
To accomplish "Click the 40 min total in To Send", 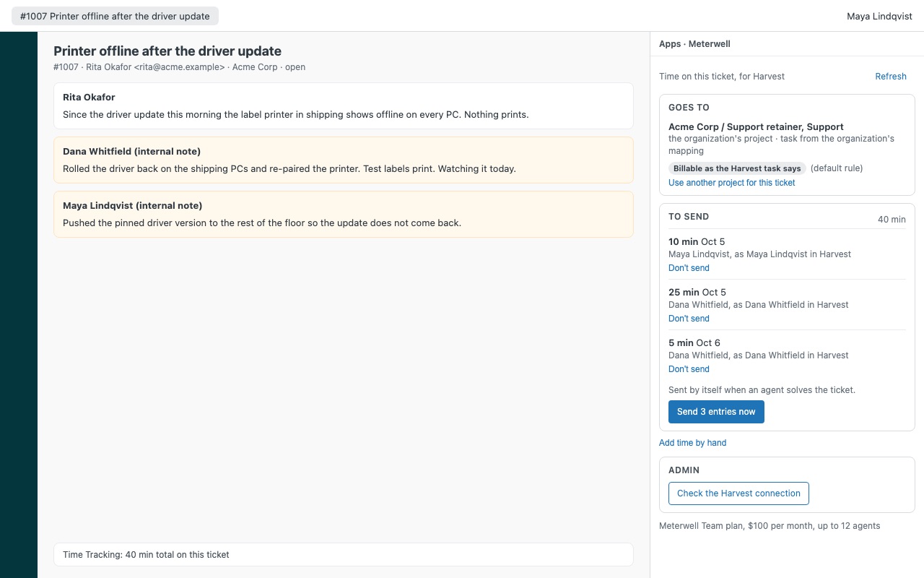I will pos(892,220).
